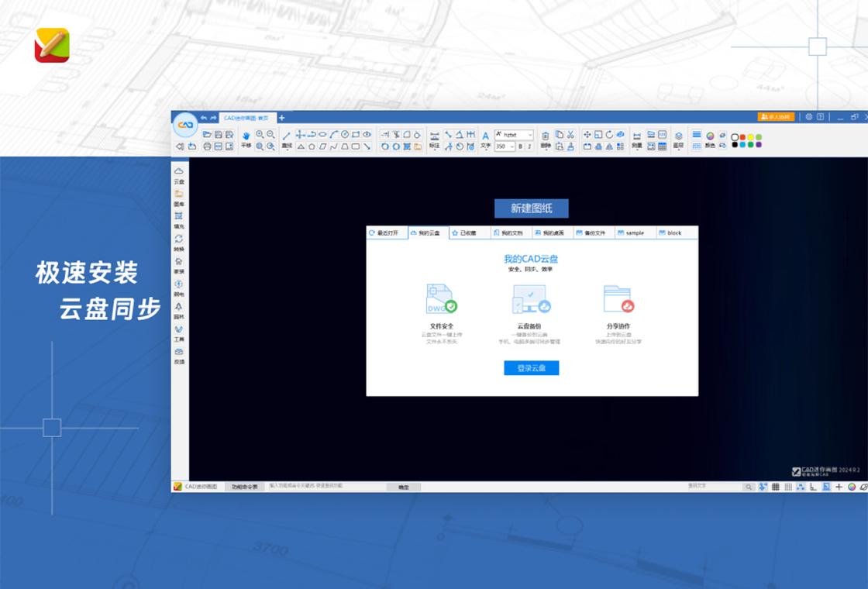Viewport: 868px width, 589px height.
Task: Open 园林 garden tree icon in sidebar
Action: 179,310
